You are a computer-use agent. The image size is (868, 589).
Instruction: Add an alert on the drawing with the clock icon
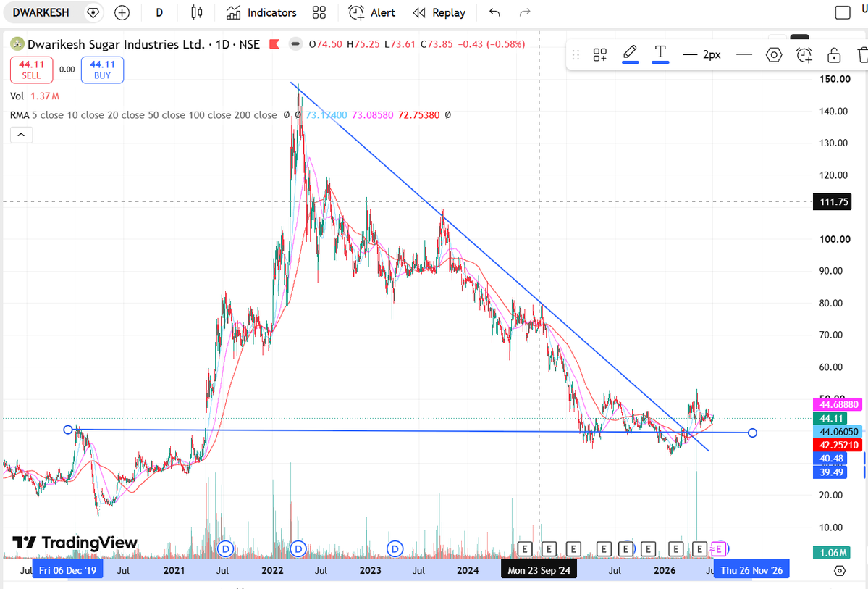pos(804,54)
